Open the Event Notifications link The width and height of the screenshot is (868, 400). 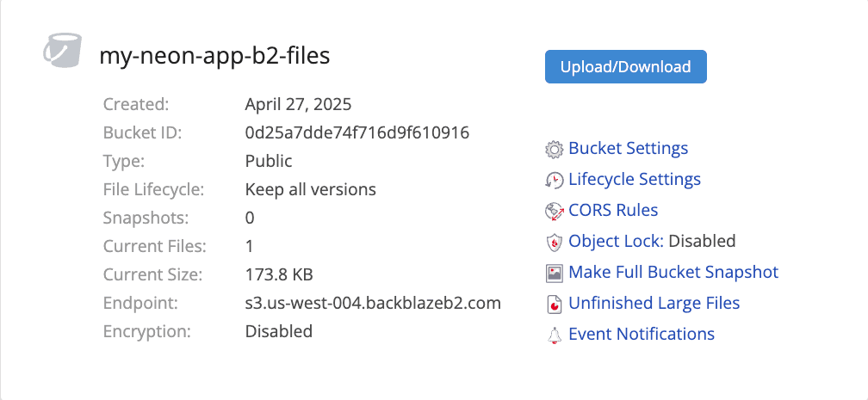642,335
